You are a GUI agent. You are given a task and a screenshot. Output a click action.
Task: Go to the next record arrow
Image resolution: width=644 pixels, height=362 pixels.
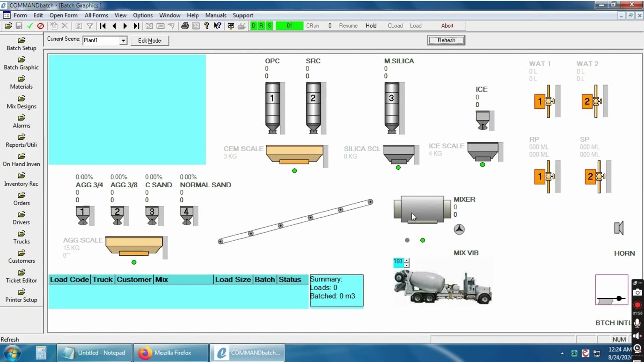(x=125, y=26)
